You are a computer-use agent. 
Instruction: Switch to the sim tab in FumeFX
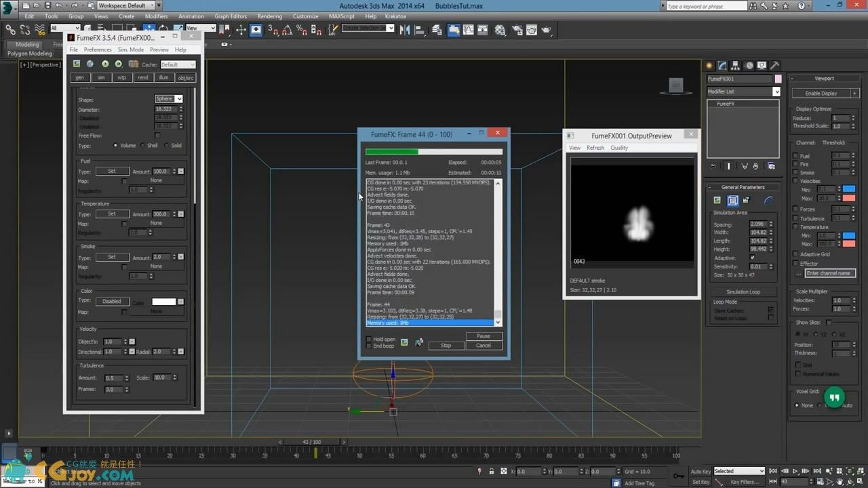101,77
